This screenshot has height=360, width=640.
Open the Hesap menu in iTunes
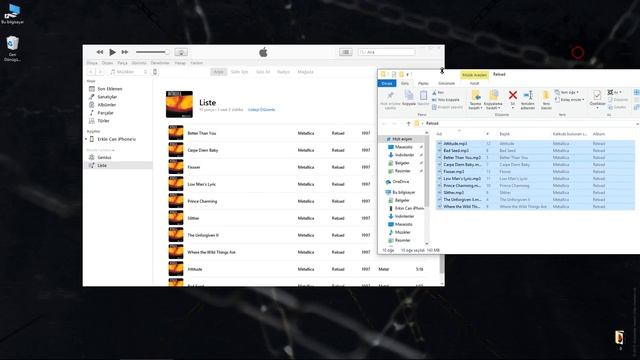pyautogui.click(x=180, y=63)
